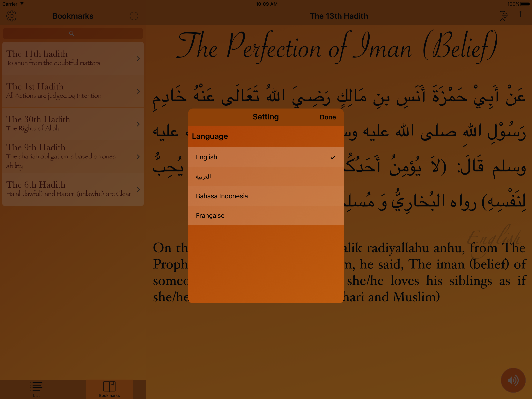Open the settings gear icon
This screenshot has height=399, width=532.
point(11,16)
